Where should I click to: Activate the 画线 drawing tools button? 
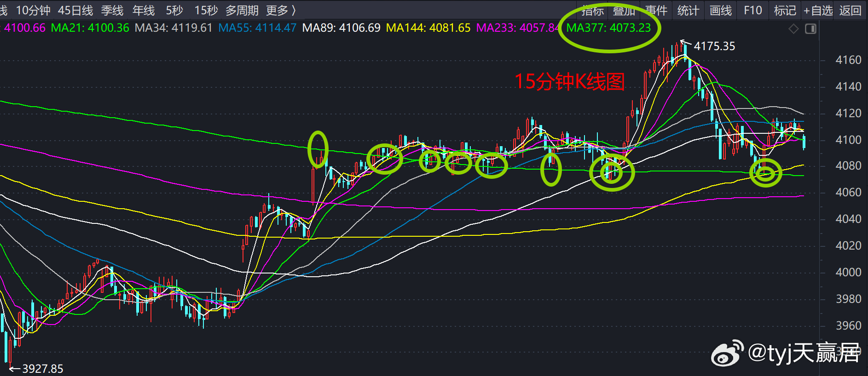click(x=721, y=10)
